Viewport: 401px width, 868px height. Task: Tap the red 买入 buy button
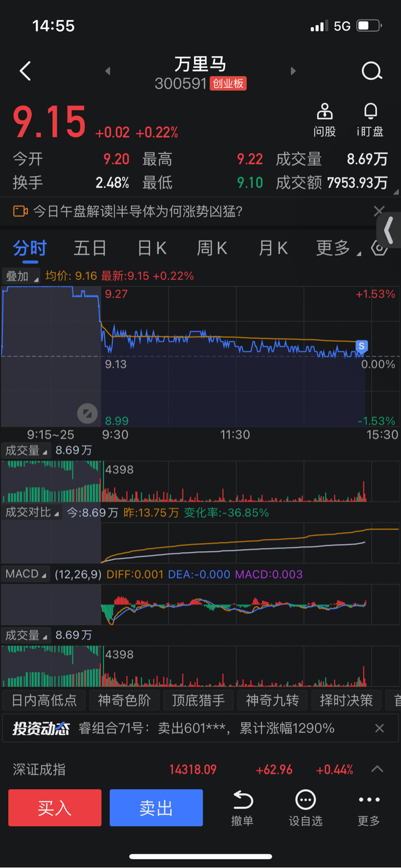(x=55, y=808)
